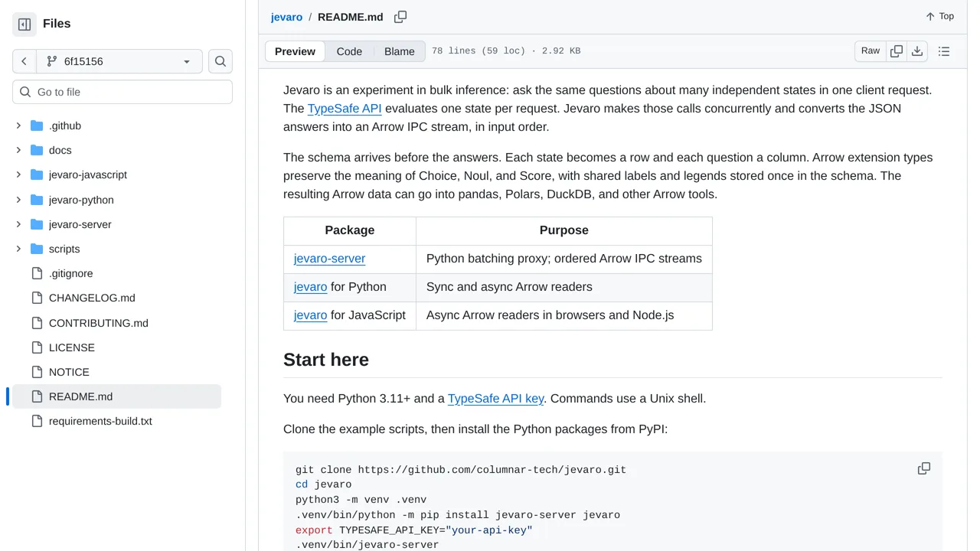This screenshot has width=980, height=551.
Task: Expand the .github folder chevron
Action: pyautogui.click(x=18, y=126)
